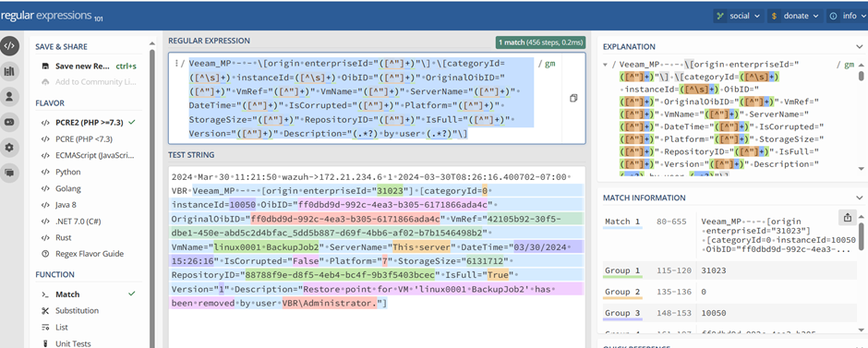Collapse the explanation tree root arrow
Image resolution: width=868 pixels, height=348 pixels.
tap(606, 65)
